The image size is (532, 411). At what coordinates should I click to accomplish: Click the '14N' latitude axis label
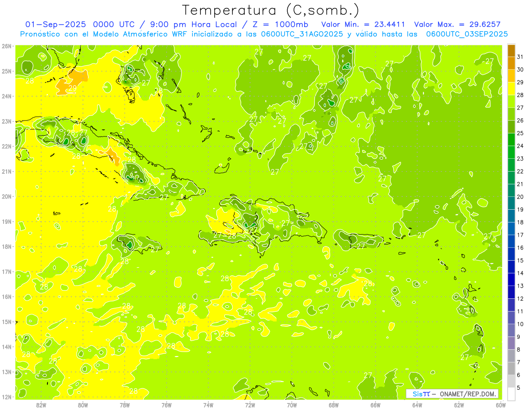(x=7, y=347)
